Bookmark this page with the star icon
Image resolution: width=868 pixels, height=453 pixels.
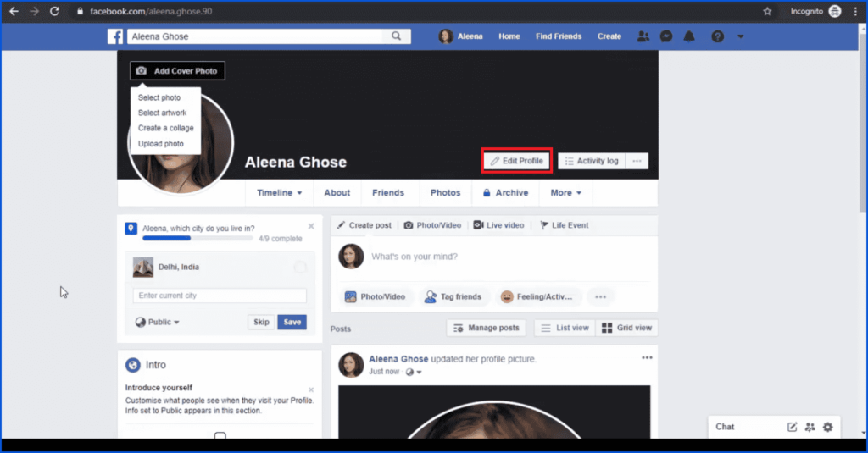pos(767,11)
